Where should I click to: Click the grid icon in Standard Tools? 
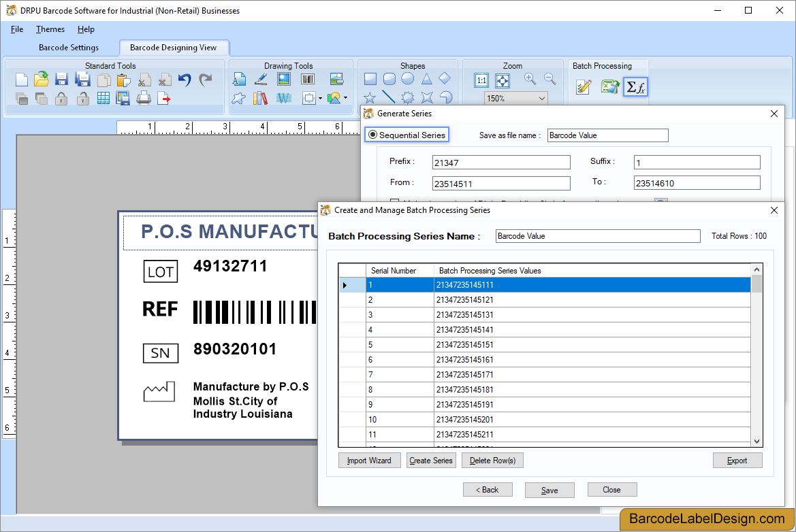coord(103,98)
